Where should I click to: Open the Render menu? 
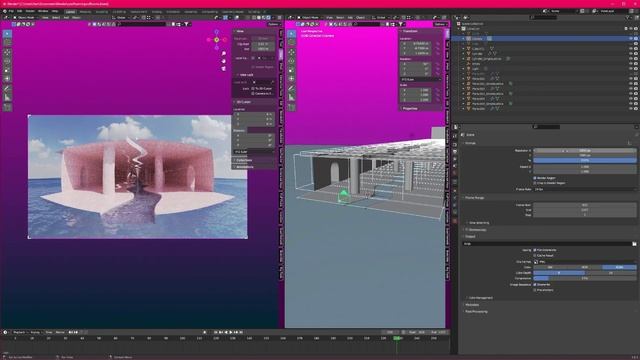point(30,11)
